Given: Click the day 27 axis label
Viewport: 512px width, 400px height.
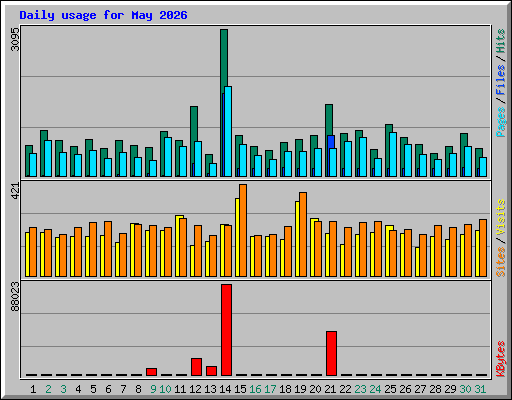Looking at the screenshot, I should tap(420, 389).
